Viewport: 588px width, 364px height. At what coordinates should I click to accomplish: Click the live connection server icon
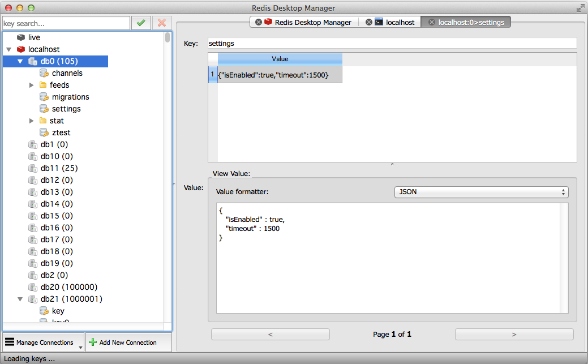21,37
